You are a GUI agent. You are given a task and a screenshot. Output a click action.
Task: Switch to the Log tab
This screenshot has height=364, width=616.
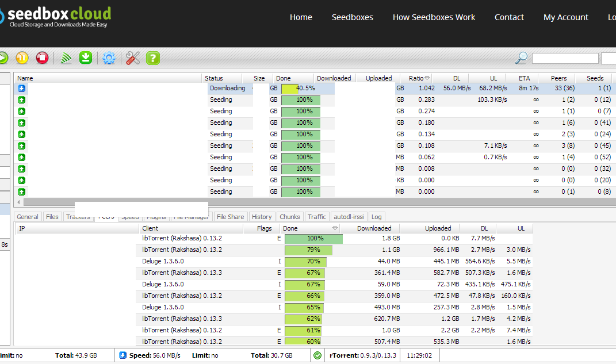click(x=376, y=217)
